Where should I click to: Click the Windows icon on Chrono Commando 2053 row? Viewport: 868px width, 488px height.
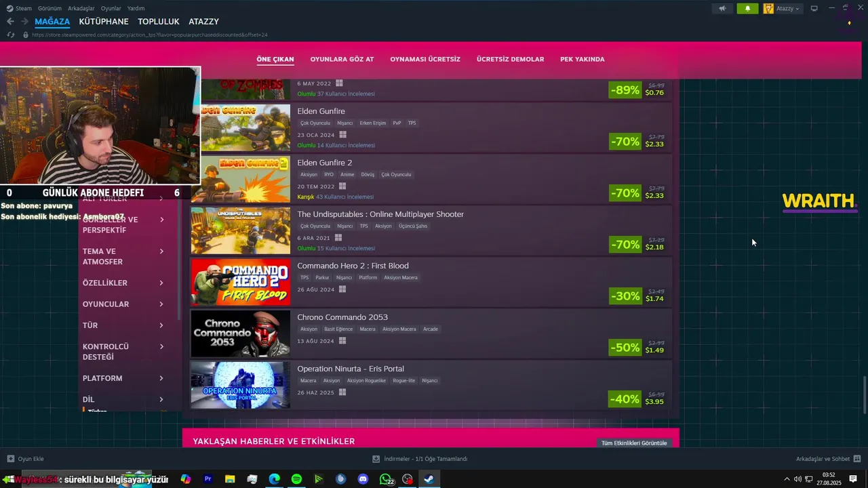point(342,341)
